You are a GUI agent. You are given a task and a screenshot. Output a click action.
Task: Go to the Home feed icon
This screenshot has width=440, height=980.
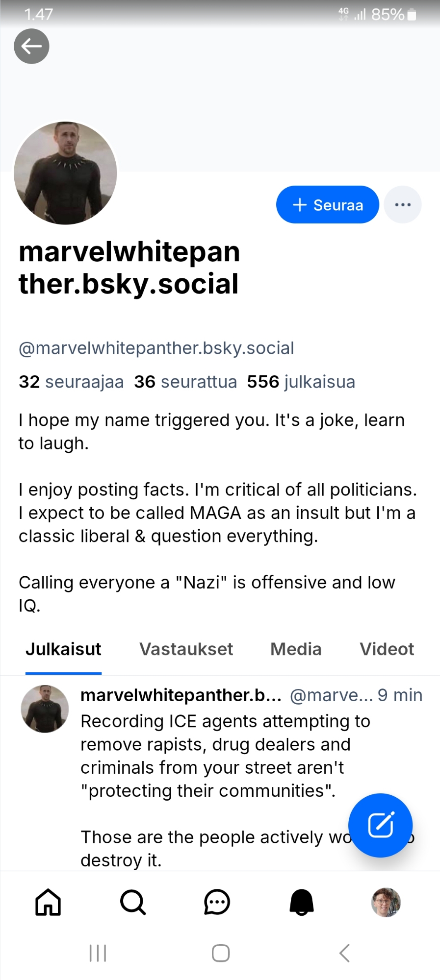(48, 902)
